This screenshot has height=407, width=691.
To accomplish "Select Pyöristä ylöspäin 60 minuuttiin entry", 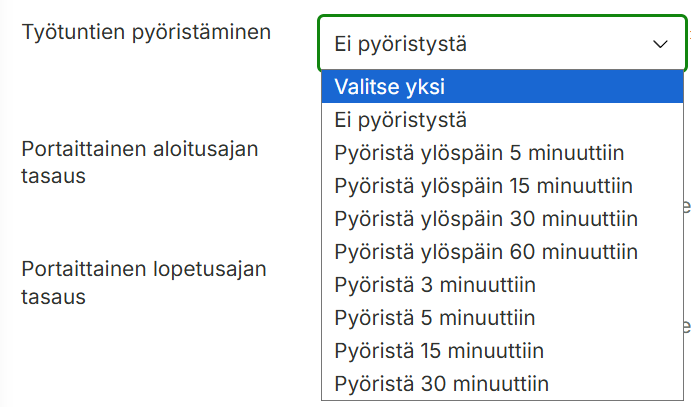I will [x=502, y=252].
